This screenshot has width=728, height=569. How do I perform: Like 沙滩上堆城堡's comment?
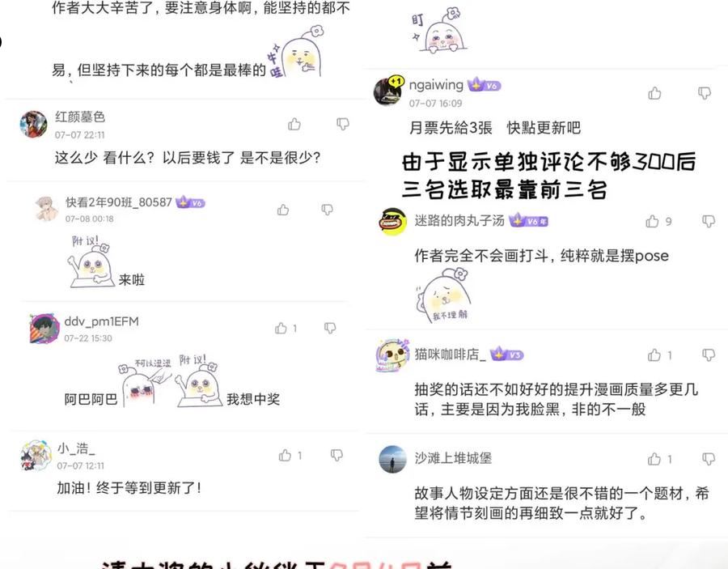[654, 460]
